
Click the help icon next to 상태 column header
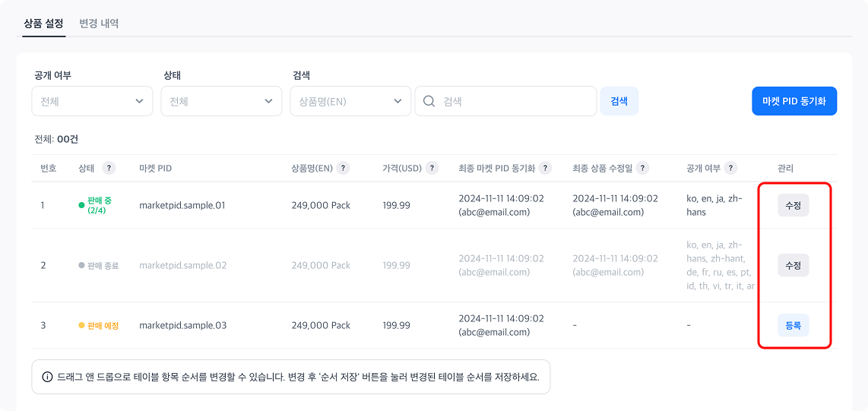click(109, 168)
